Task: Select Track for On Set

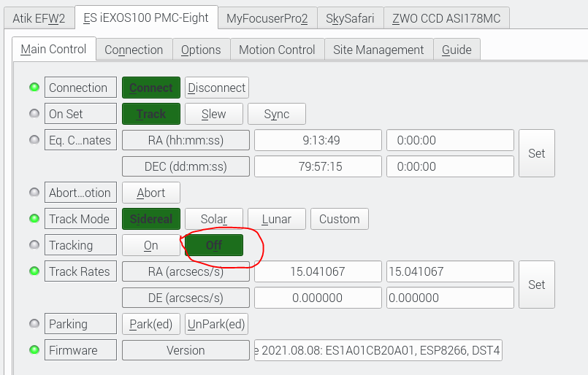Action: [151, 114]
